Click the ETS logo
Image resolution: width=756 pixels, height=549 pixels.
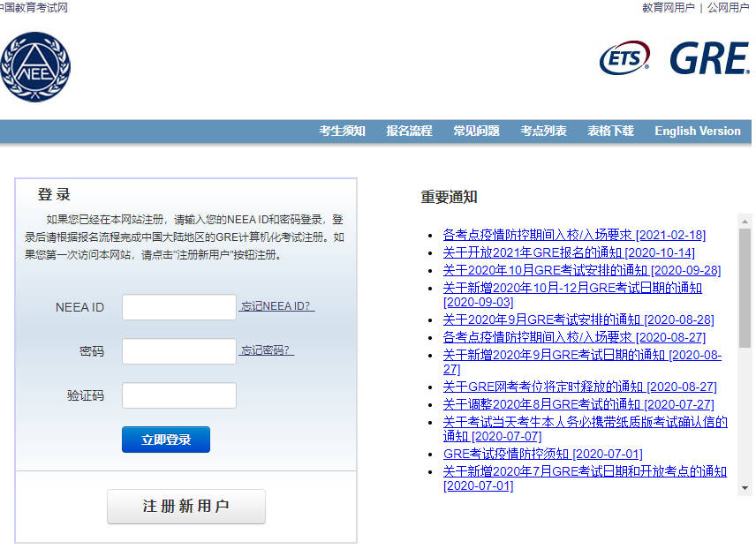pyautogui.click(x=624, y=58)
